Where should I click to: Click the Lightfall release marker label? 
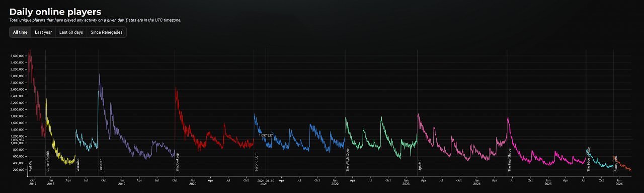pos(420,166)
